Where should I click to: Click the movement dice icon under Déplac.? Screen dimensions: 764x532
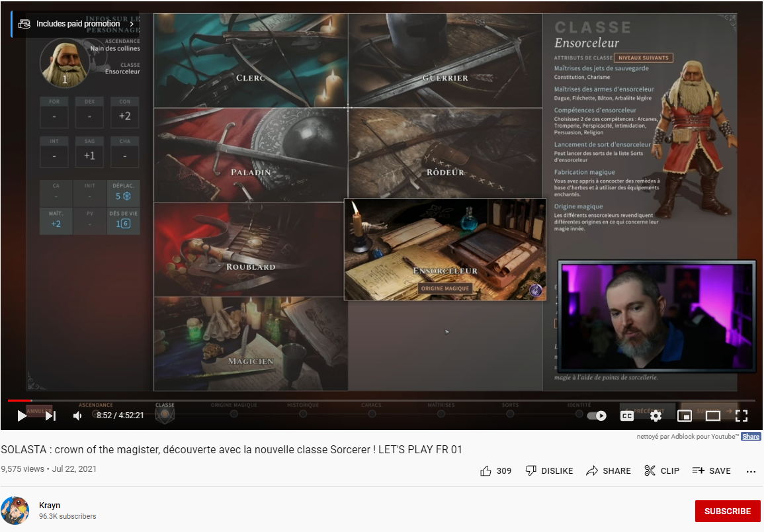(x=127, y=196)
